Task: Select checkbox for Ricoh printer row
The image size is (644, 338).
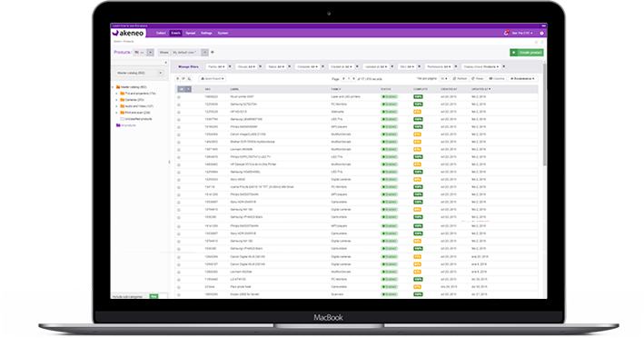Action: [x=179, y=97]
